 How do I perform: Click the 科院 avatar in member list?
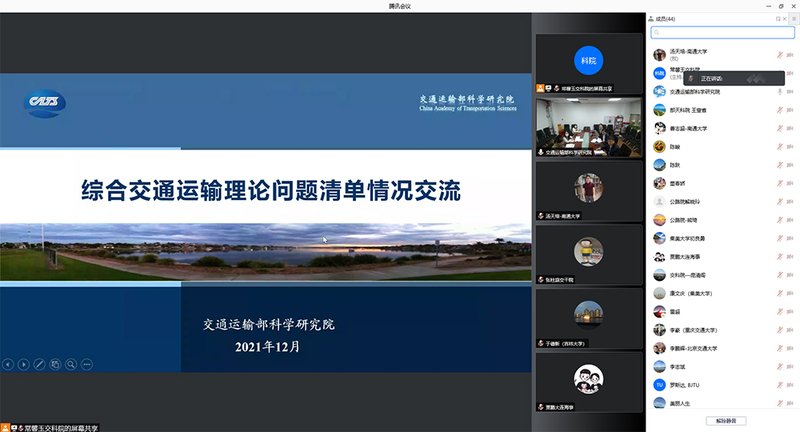click(660, 73)
